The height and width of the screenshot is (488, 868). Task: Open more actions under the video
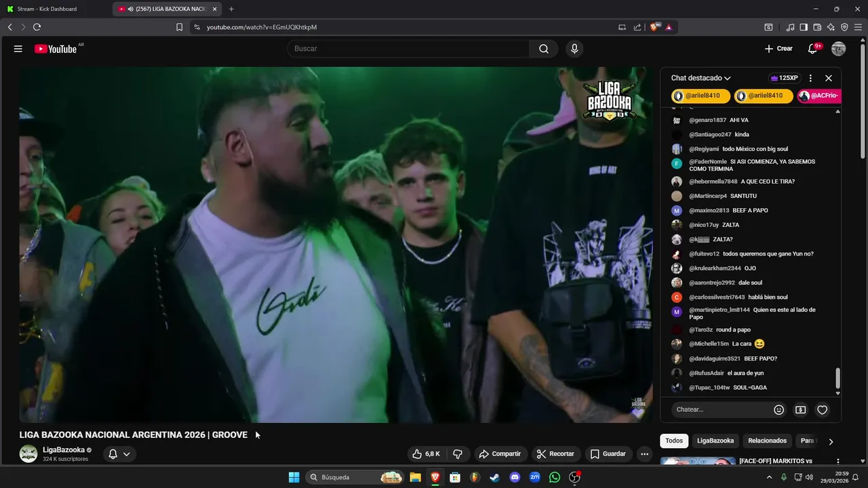tap(644, 454)
